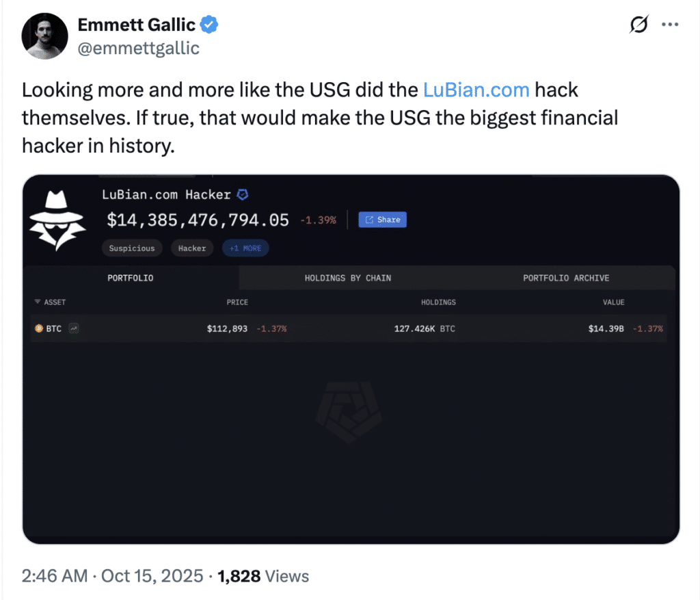The width and height of the screenshot is (700, 600).
Task: Open the Grok slashed-circle icon
Action: pos(638,25)
